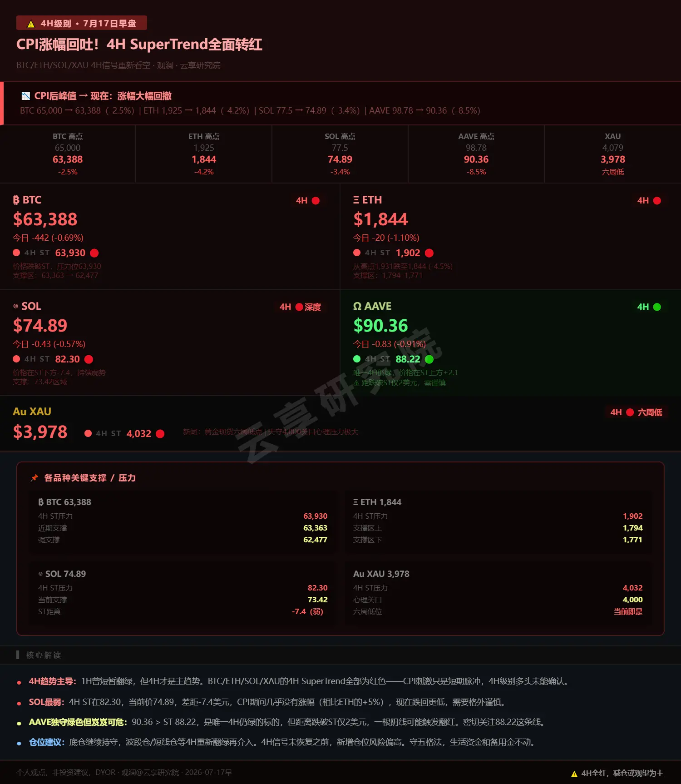
Task: Click the warning triangle in the 4H级别 badge
Action: point(31,24)
